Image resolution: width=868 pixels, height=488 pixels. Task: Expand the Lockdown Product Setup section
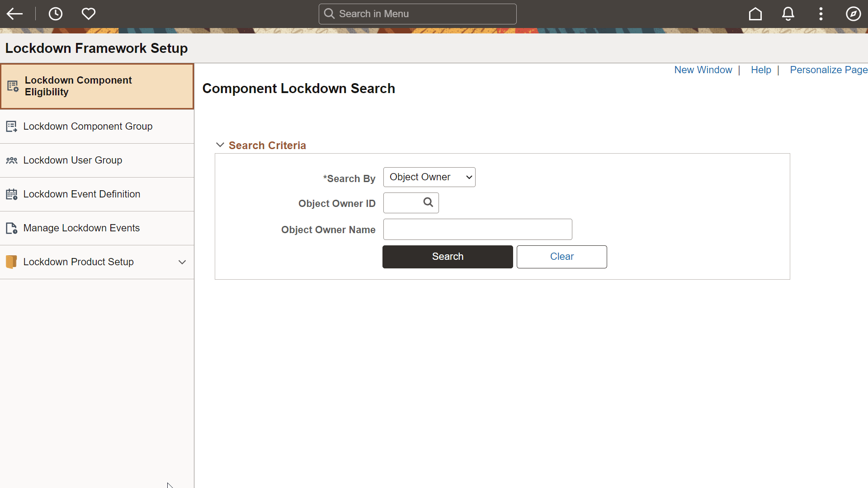click(x=182, y=262)
